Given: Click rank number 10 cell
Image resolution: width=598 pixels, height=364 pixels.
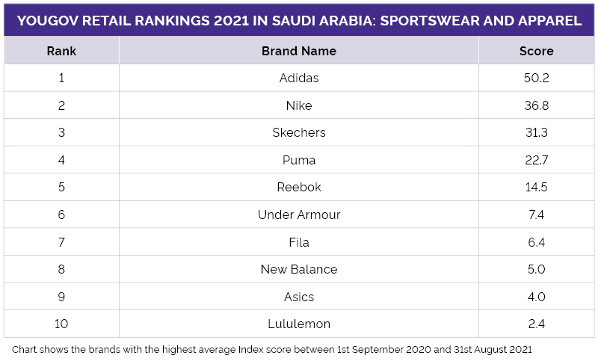Looking at the screenshot, I should [61, 324].
